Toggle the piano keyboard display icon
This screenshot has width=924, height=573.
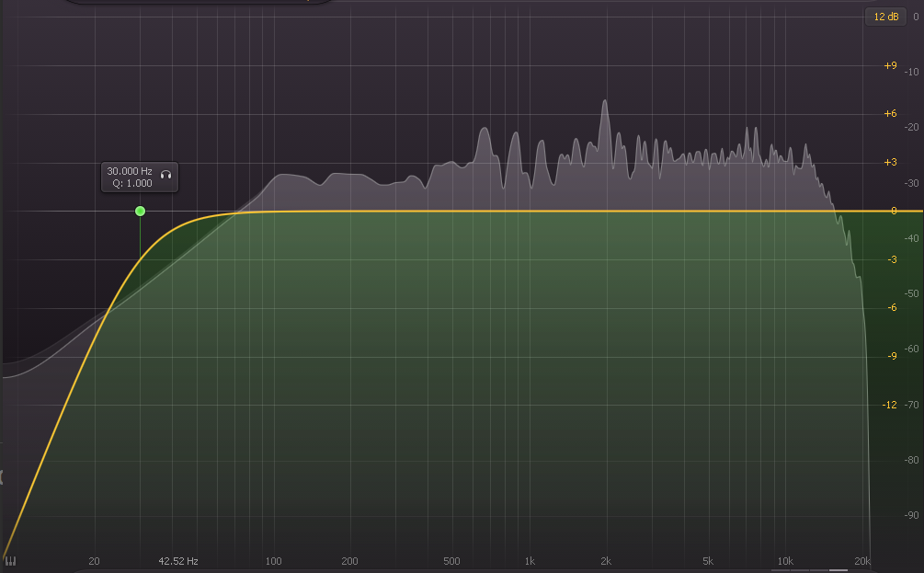pos(10,560)
